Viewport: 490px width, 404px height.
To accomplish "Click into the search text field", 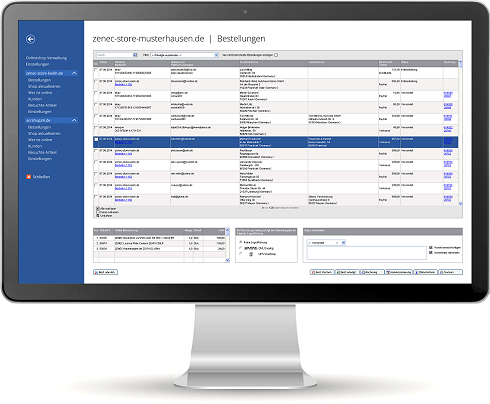I will (115, 55).
